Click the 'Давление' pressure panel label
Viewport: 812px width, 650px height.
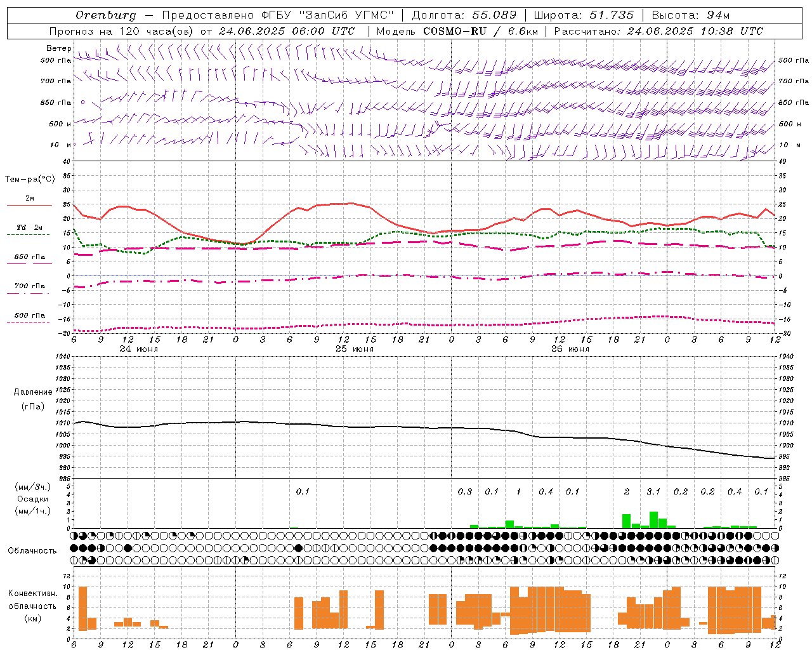32,392
